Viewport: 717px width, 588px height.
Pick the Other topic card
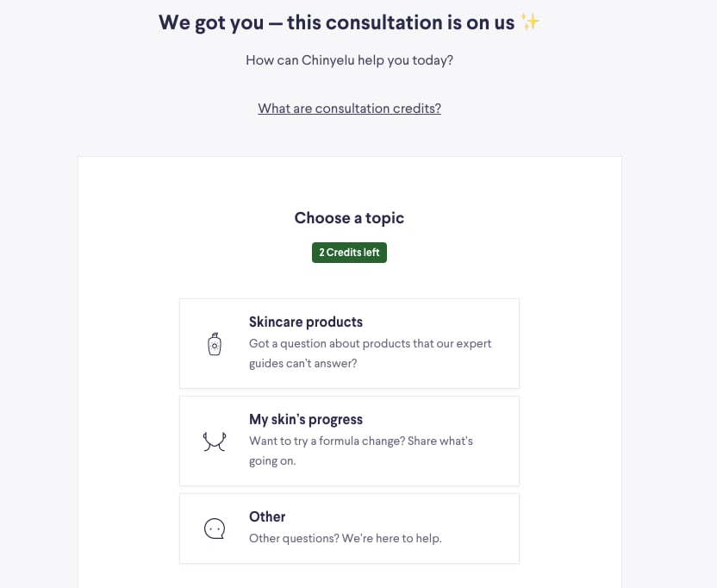349,529
